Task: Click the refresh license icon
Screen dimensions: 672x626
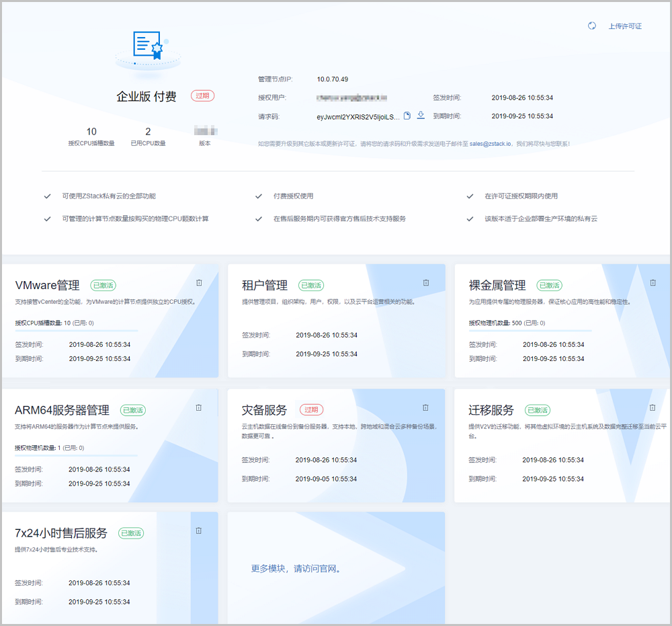Action: [592, 26]
